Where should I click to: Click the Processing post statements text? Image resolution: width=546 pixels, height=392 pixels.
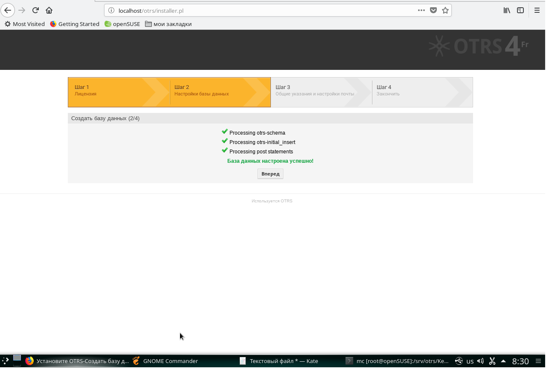pyautogui.click(x=261, y=152)
